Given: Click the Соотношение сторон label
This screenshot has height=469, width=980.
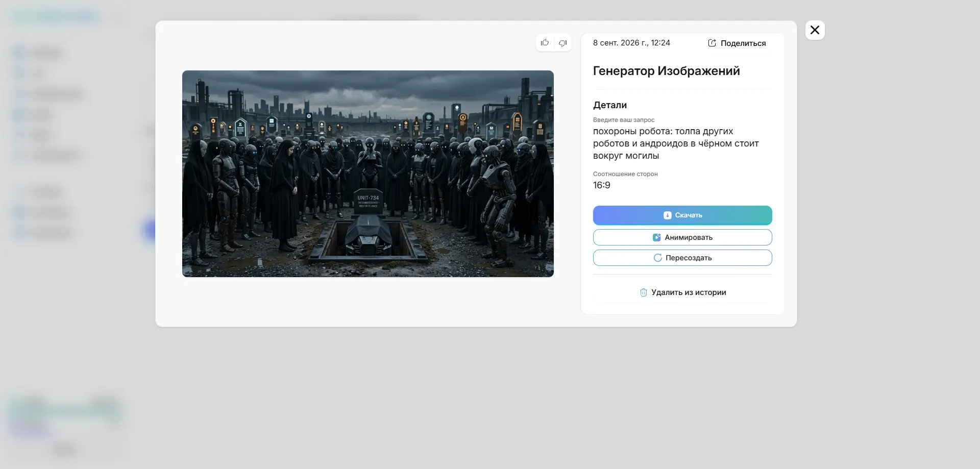Looking at the screenshot, I should [x=625, y=174].
